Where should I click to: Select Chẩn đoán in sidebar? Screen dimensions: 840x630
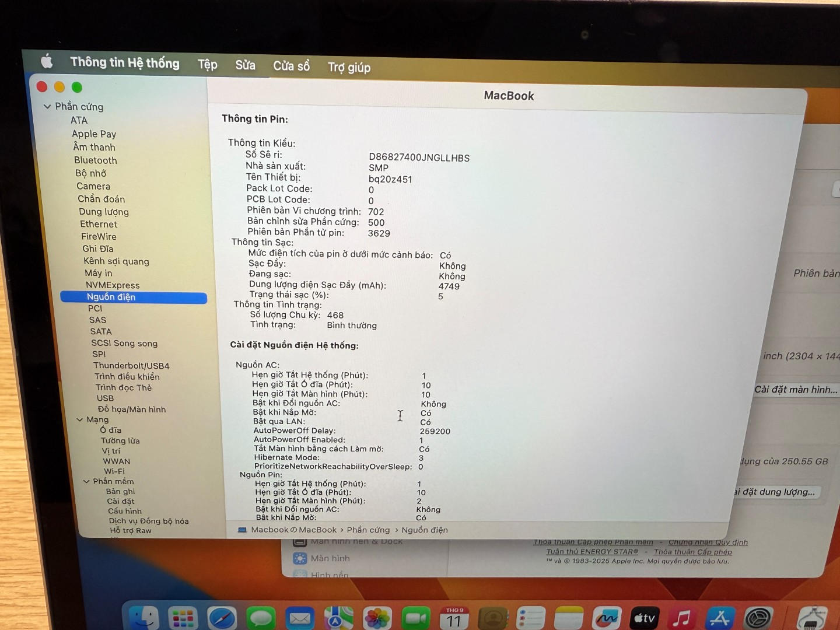click(x=101, y=199)
